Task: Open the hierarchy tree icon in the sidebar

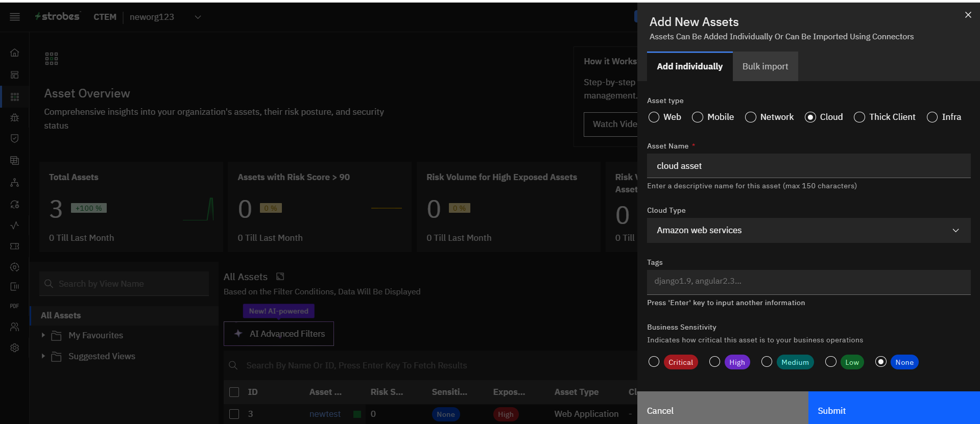Action: click(15, 183)
